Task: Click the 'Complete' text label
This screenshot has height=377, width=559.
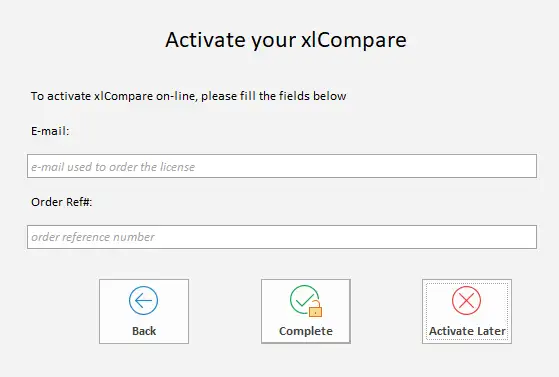Action: point(306,331)
